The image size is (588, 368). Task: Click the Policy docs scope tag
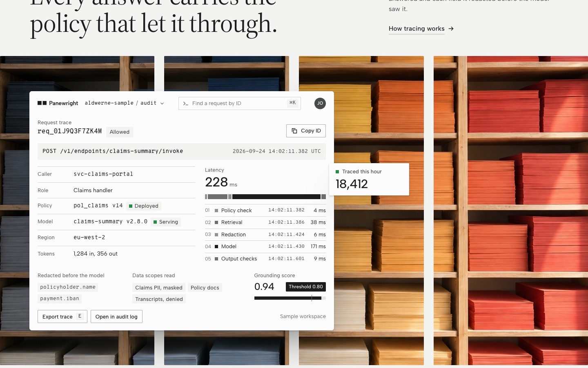pos(205,287)
